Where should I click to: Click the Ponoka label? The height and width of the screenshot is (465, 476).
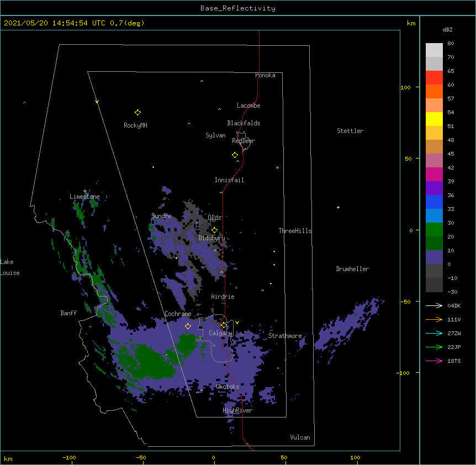point(265,75)
